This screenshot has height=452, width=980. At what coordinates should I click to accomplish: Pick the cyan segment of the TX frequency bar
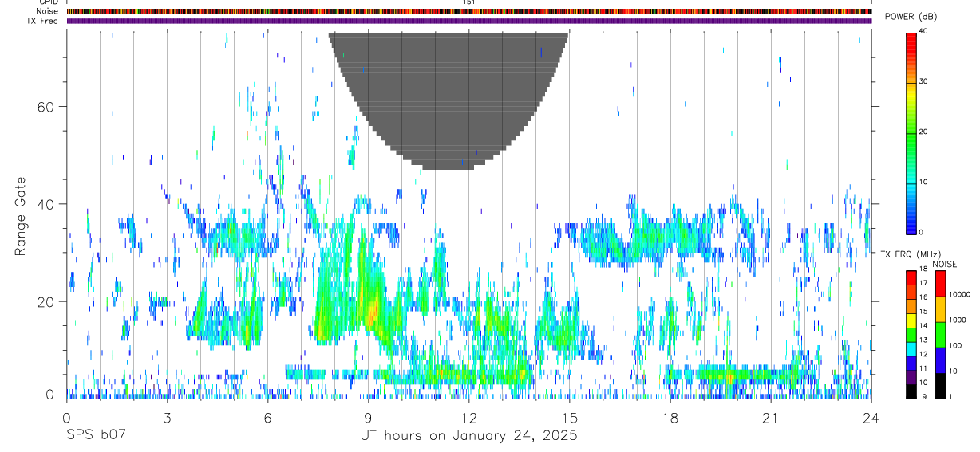coord(911,349)
